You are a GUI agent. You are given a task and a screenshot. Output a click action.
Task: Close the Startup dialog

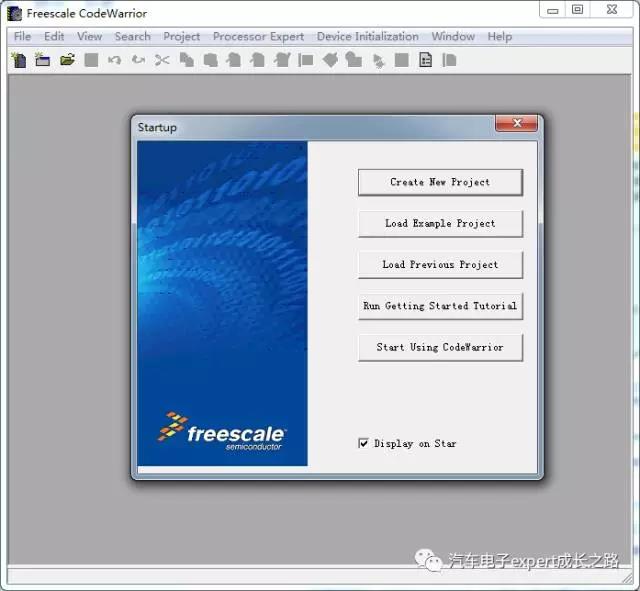coord(517,124)
